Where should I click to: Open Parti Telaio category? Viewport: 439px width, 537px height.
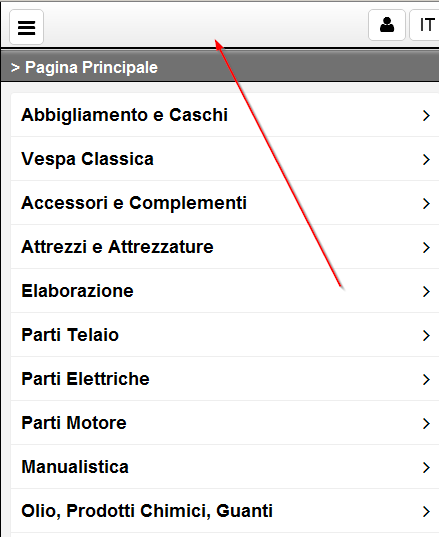pos(225,335)
